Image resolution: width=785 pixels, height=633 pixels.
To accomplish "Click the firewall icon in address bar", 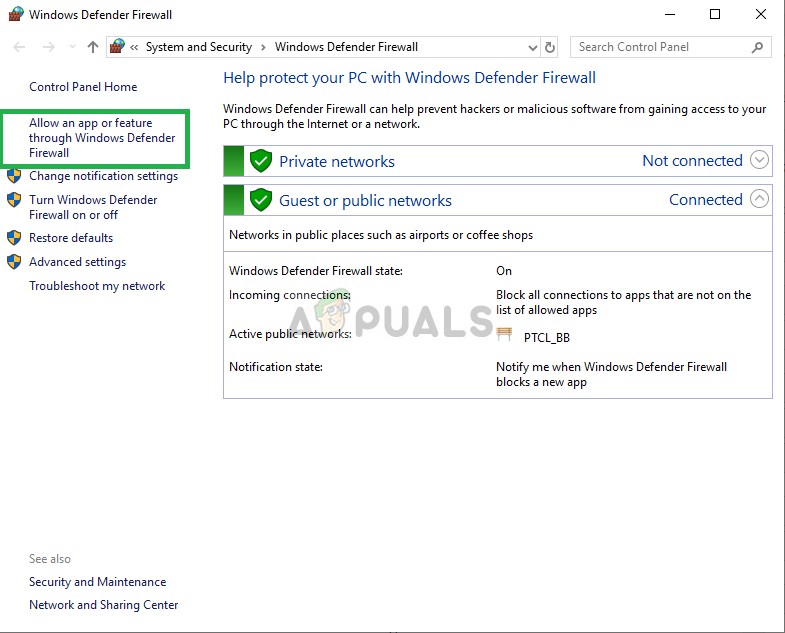I will 117,47.
